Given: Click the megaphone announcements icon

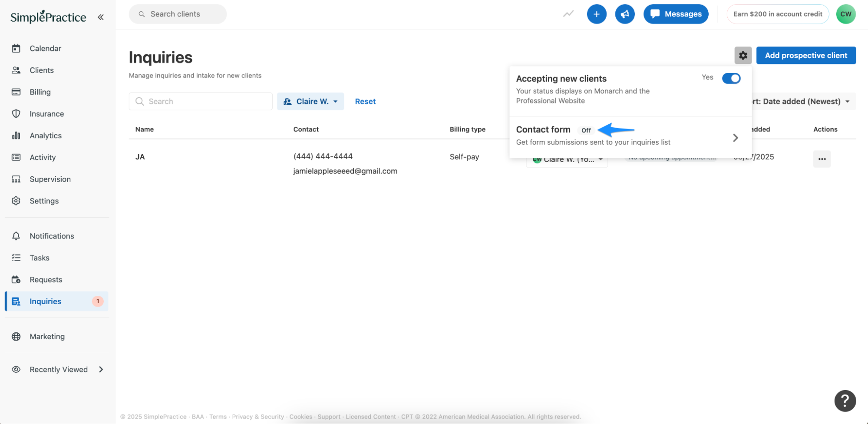Looking at the screenshot, I should 625,14.
